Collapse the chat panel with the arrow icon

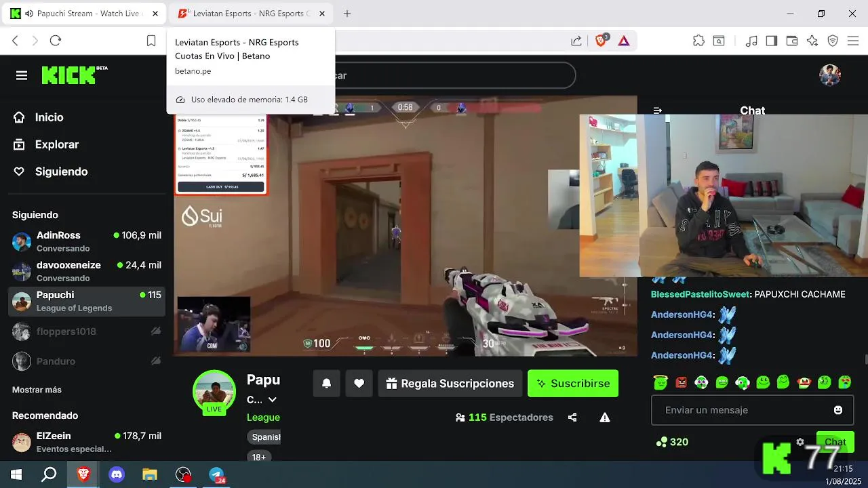coord(657,110)
